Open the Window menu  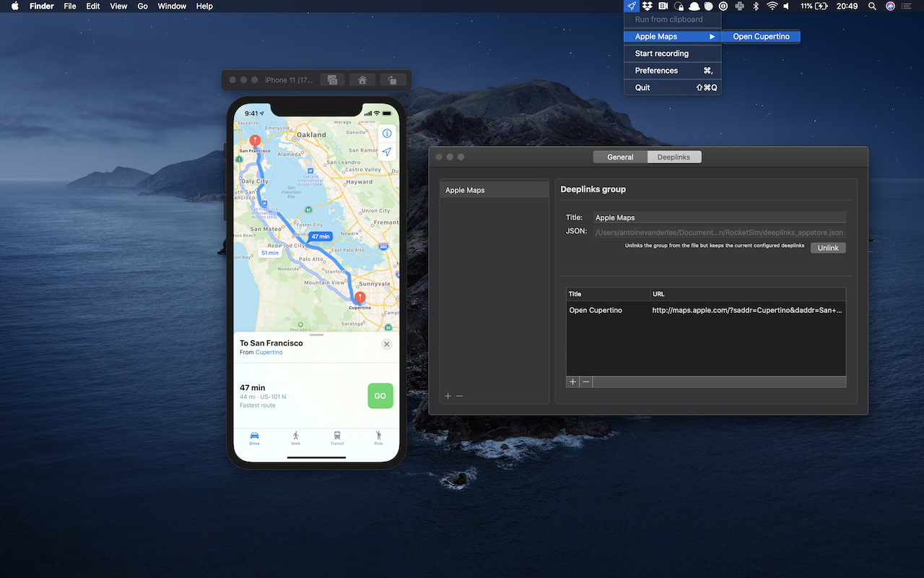click(172, 6)
